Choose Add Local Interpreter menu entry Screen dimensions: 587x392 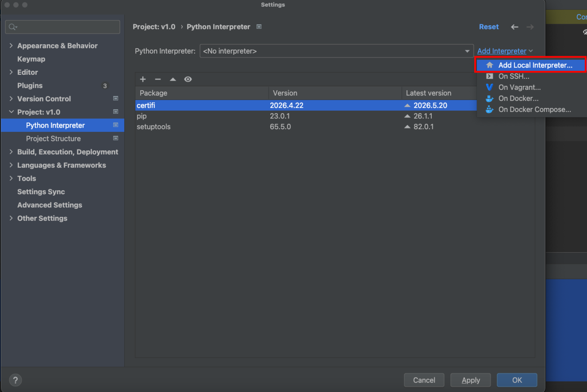coord(530,65)
